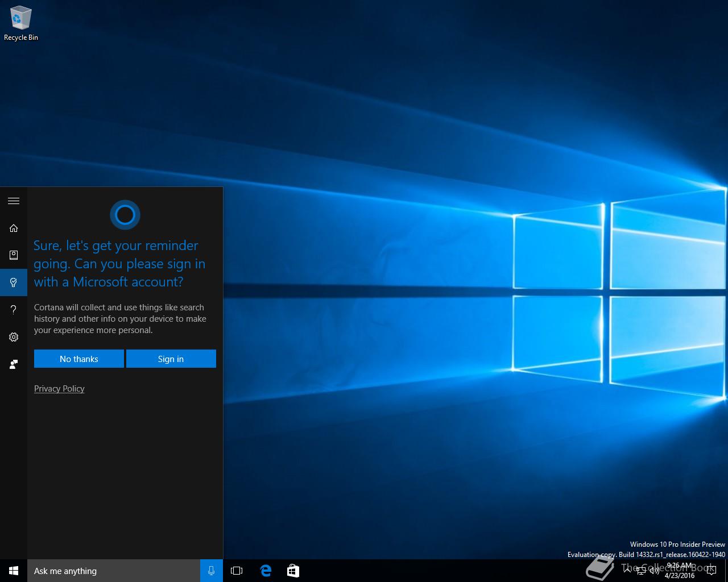The width and height of the screenshot is (728, 582).
Task: Open the network status tray icon
Action: pos(641,571)
